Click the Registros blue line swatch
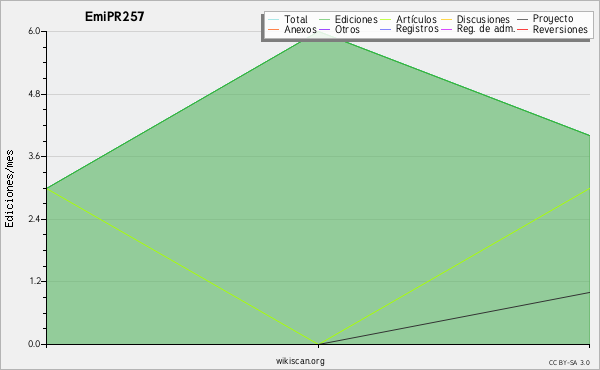600x370 pixels. click(386, 29)
